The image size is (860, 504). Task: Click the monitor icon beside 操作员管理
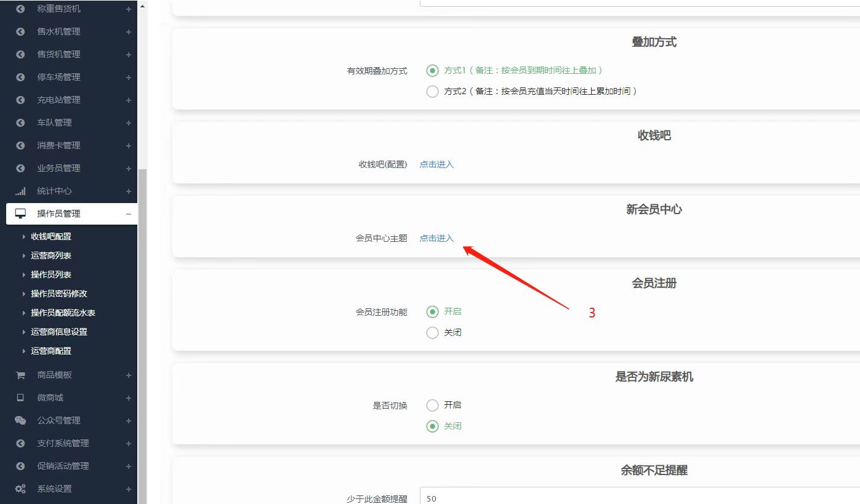click(20, 214)
